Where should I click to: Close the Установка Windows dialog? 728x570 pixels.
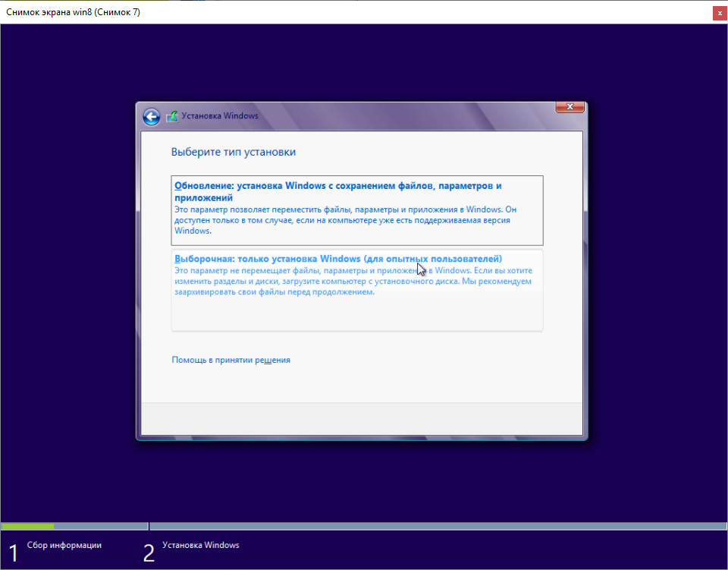pyautogui.click(x=570, y=107)
